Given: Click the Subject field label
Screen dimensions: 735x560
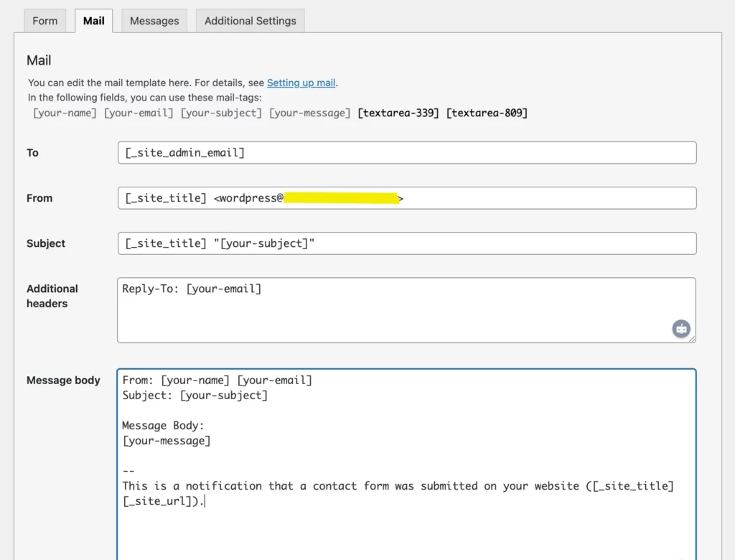Looking at the screenshot, I should [x=46, y=243].
